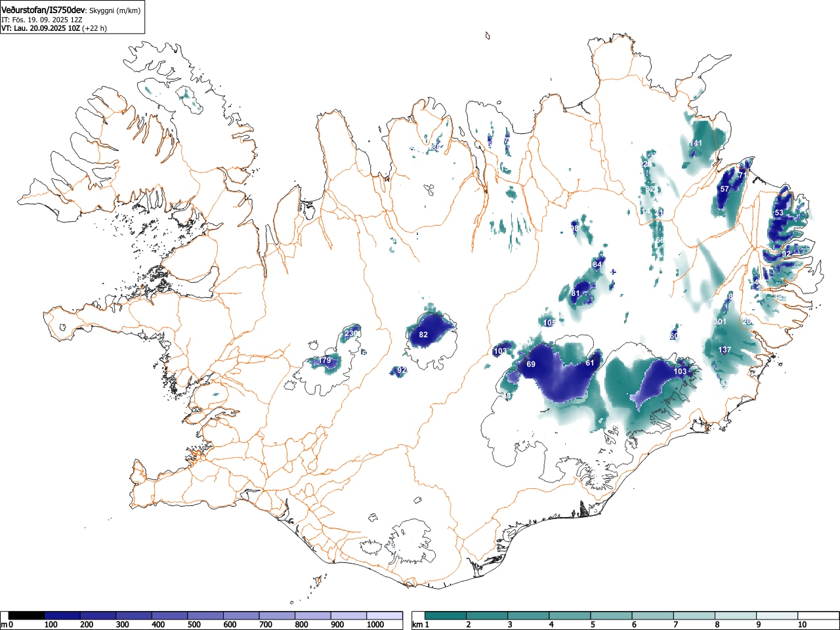Click the map value 105

[x=550, y=323]
